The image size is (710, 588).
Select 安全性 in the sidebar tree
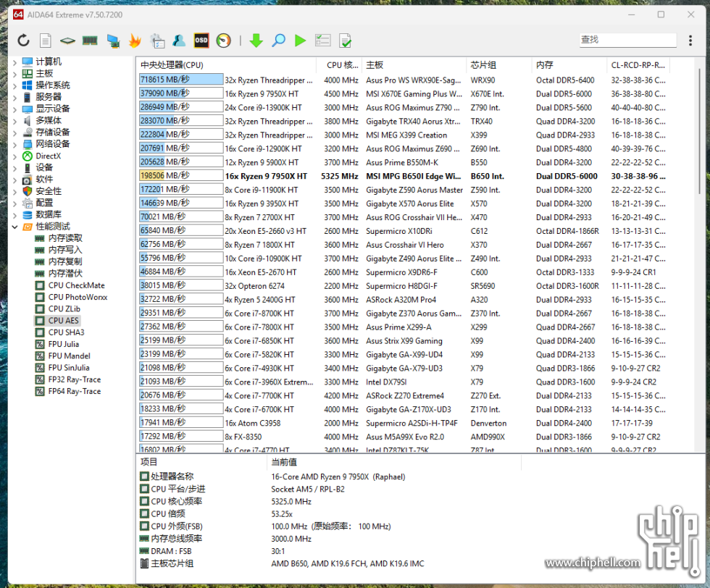[x=49, y=191]
